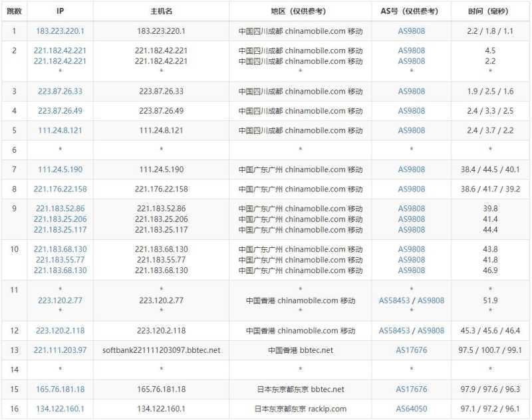The image size is (532, 420).
Task: Open the AS17676 link in hop 15 row
Action: 411,389
